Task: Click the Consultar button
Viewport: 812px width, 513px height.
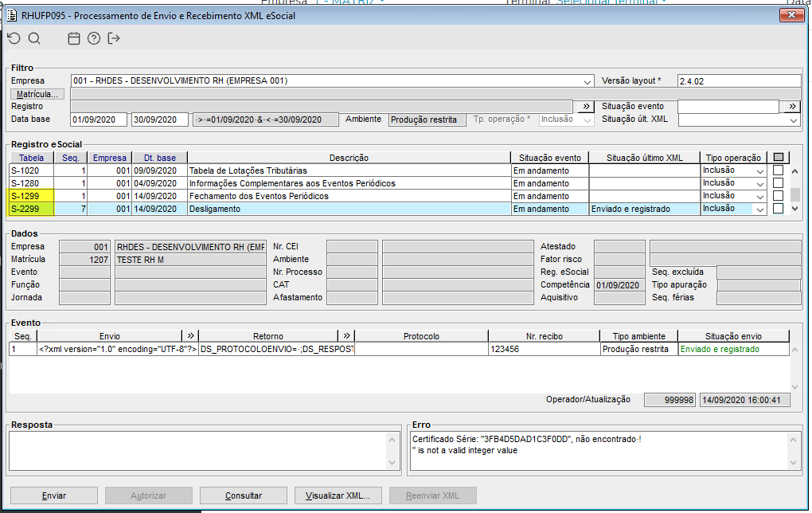Action: point(244,495)
